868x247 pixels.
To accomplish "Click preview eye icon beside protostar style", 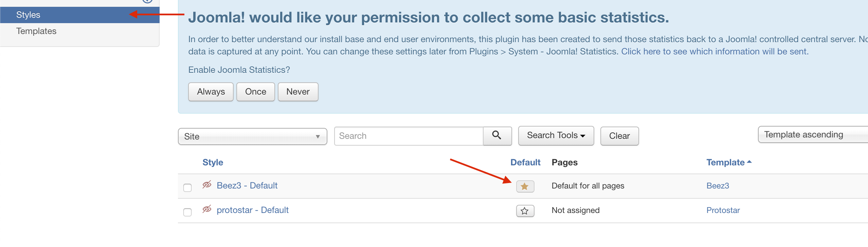I will 207,209.
